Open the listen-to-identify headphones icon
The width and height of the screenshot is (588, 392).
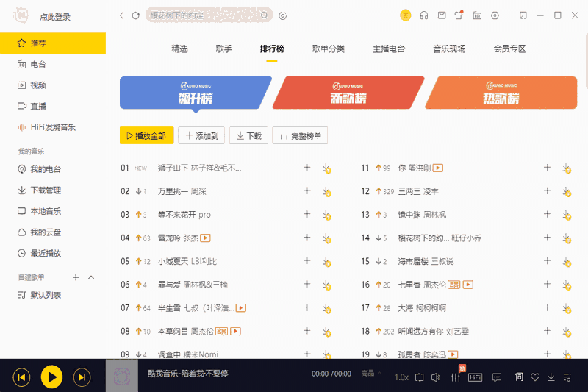point(424,15)
